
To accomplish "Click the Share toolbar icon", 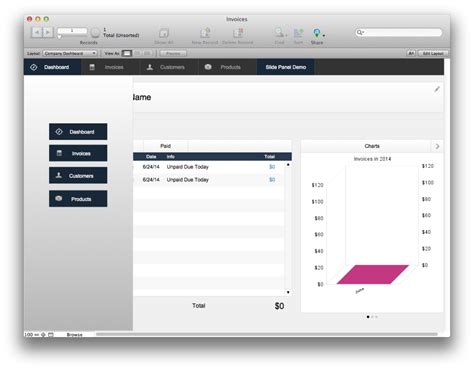I will 317,33.
